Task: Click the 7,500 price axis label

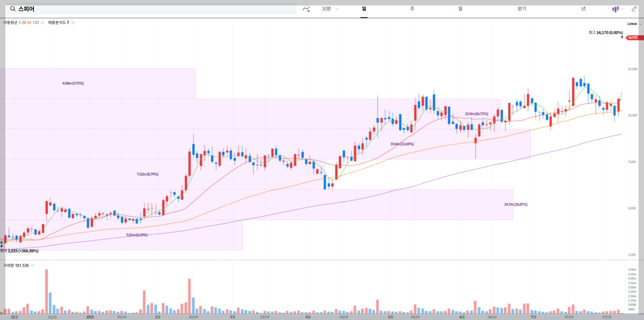Action: (x=632, y=162)
